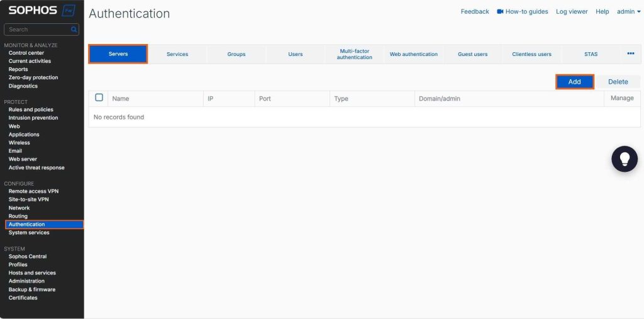This screenshot has width=644, height=319.
Task: Open the Web menu item under Protect
Action: 14,126
